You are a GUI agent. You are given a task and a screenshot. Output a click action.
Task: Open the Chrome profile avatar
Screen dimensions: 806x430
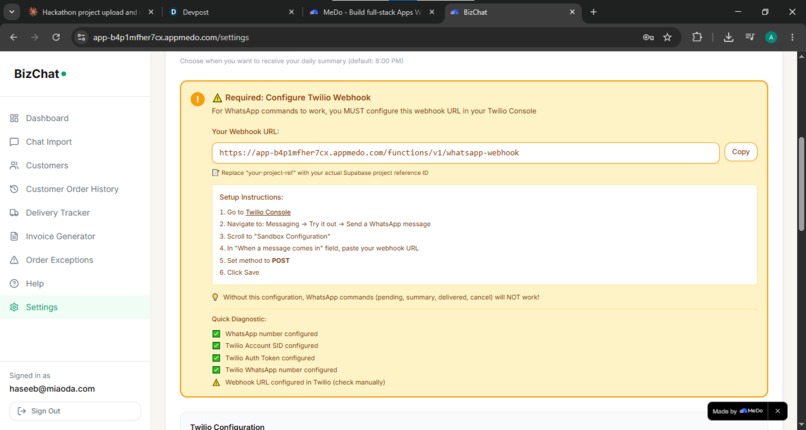(771, 37)
